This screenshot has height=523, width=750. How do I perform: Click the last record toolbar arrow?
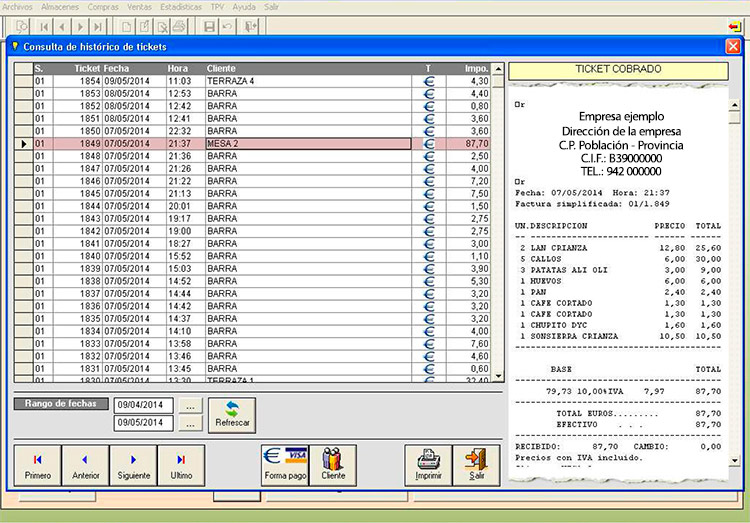[98, 26]
